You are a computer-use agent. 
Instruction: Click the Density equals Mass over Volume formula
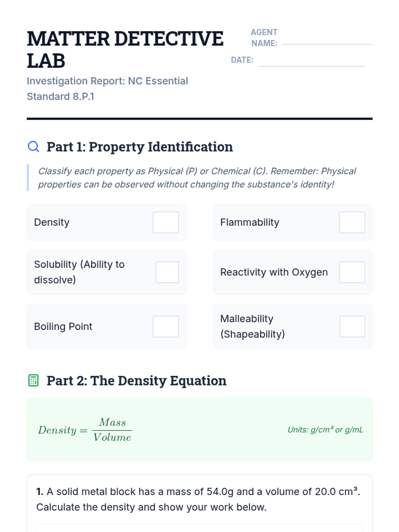[x=85, y=430]
